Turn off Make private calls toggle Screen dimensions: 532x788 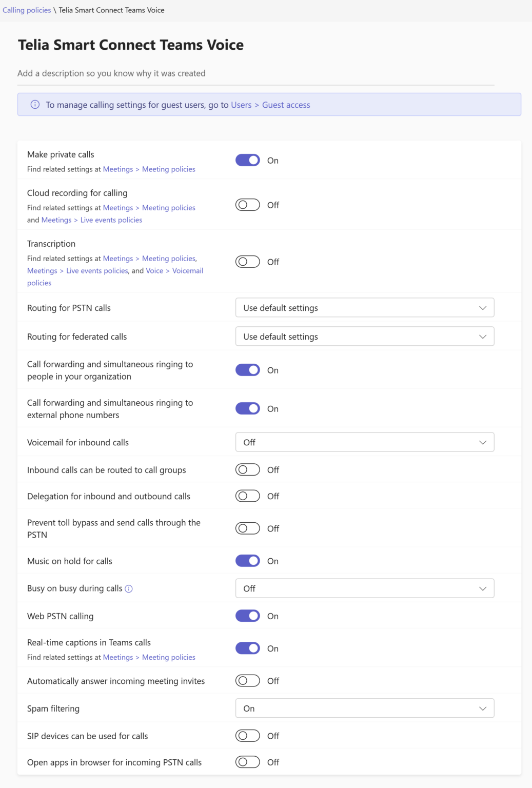click(x=248, y=160)
